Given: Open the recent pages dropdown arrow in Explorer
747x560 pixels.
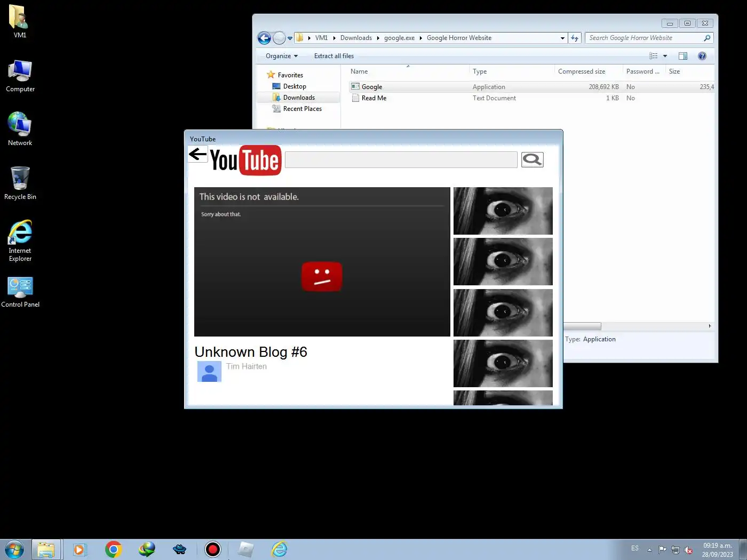Looking at the screenshot, I should click(x=290, y=38).
